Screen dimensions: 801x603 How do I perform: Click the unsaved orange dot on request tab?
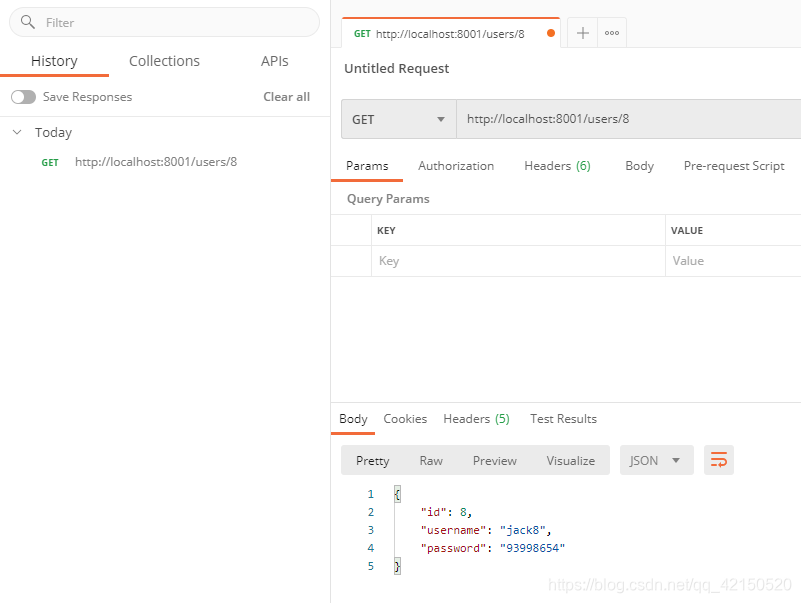point(551,33)
